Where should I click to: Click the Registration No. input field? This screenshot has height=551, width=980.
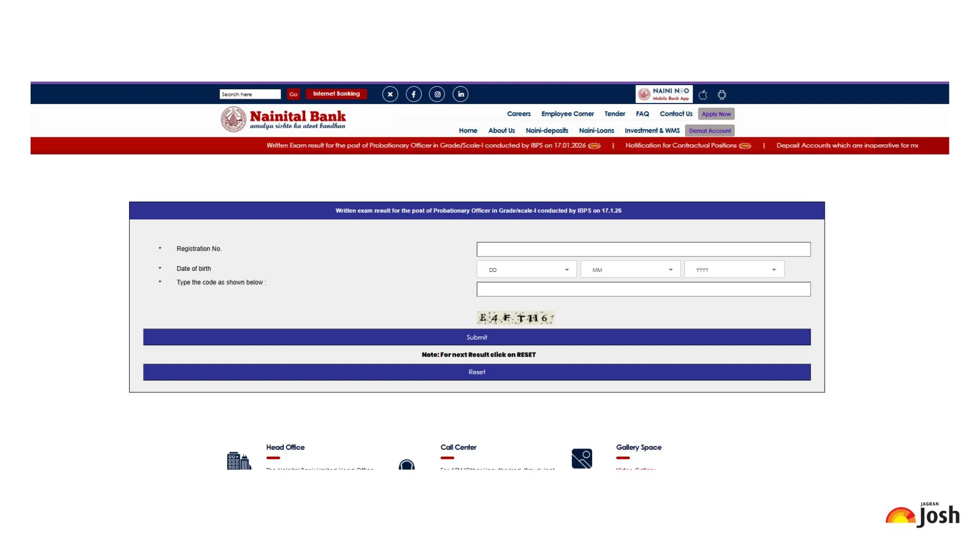tap(643, 249)
